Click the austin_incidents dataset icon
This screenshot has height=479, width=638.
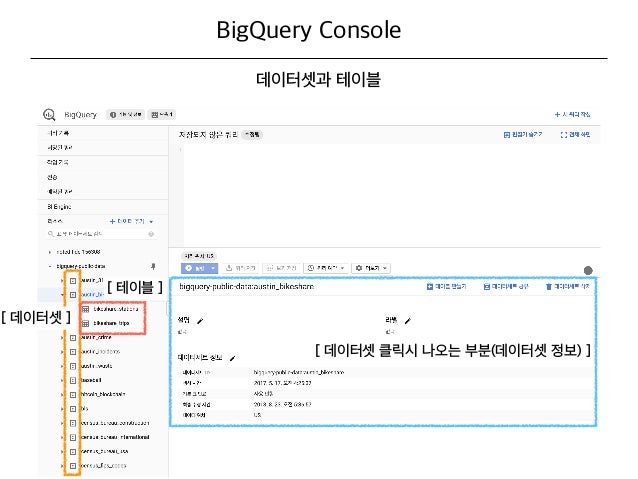tap(73, 351)
